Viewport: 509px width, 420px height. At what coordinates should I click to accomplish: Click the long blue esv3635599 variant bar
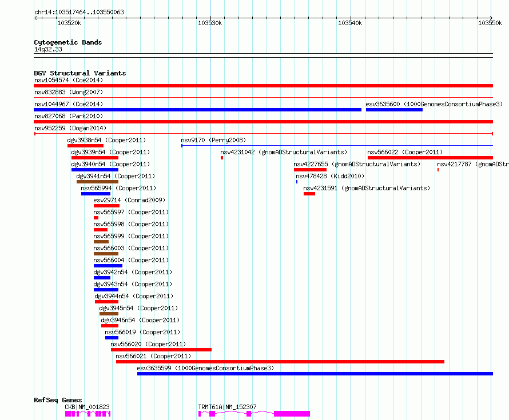point(315,374)
